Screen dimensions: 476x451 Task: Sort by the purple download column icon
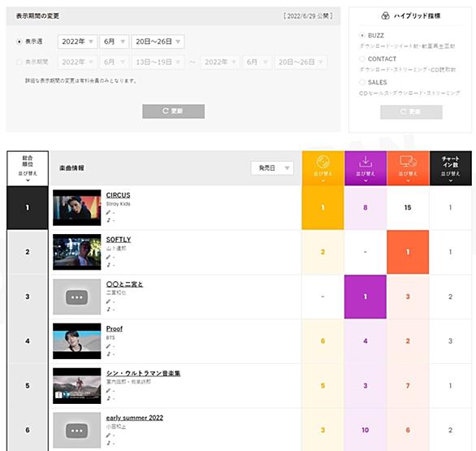366,162
